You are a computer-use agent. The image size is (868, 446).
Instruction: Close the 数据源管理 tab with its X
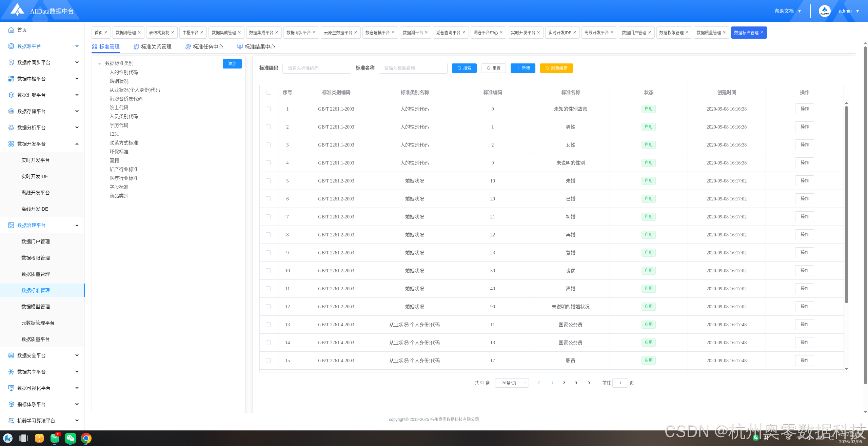coord(139,32)
